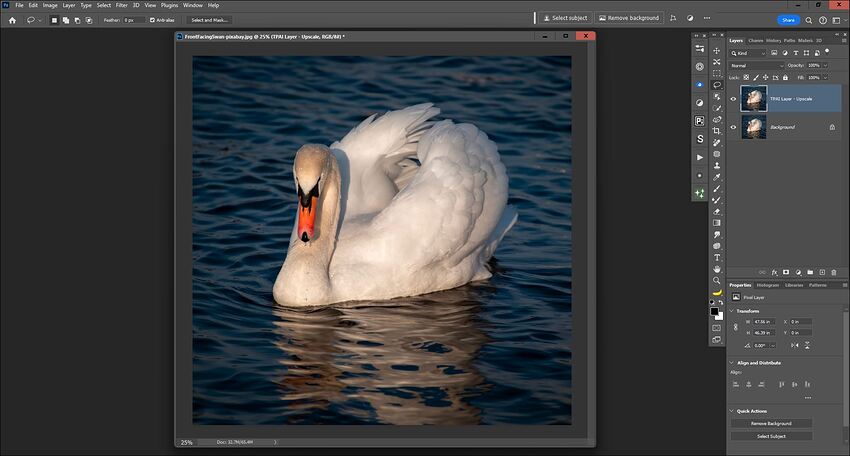Open the rotation angle dropdown
The image size is (850, 456).
[773, 346]
